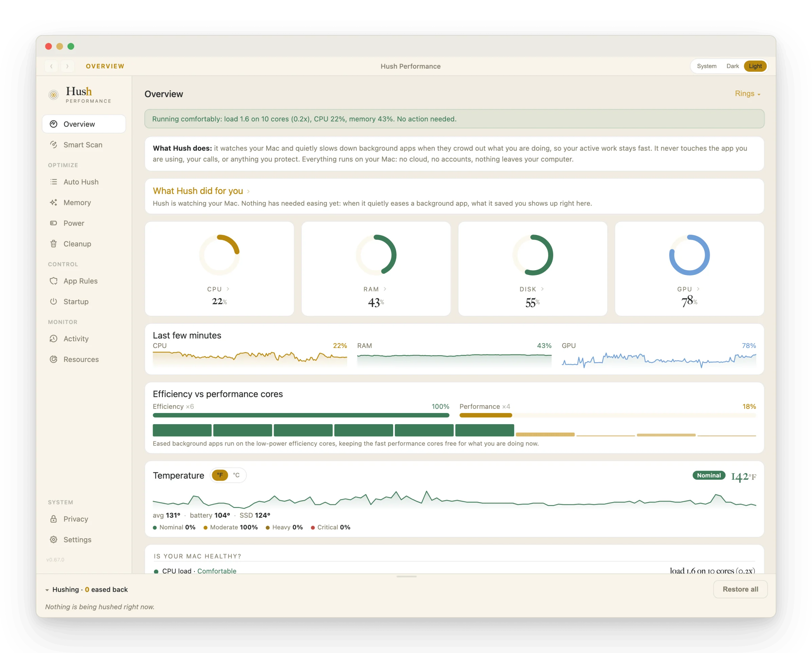Image resolution: width=812 pixels, height=653 pixels.
Task: Click the Startup power icon
Action: point(53,301)
